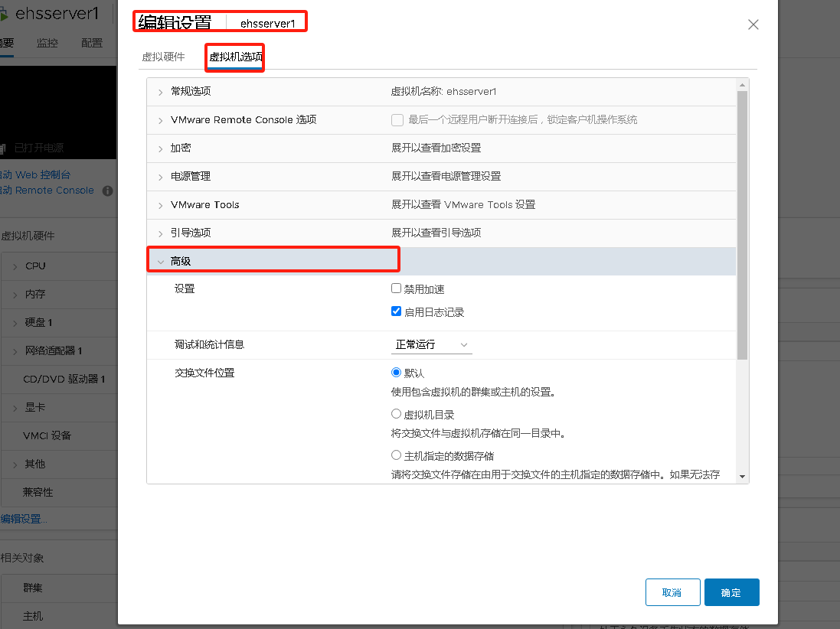Viewport: 840px width, 629px height.
Task: Uncheck the 启用日志记录 checkbox
Action: (397, 311)
